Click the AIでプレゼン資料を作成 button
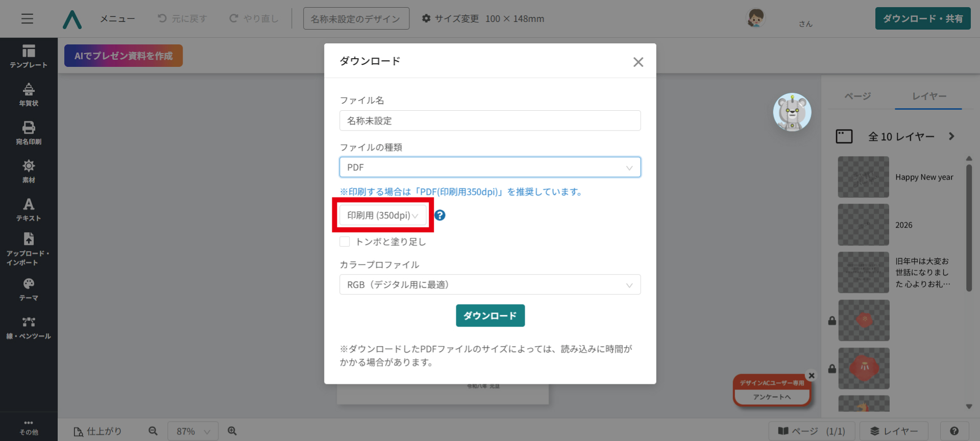The height and width of the screenshot is (441, 980). [x=124, y=56]
